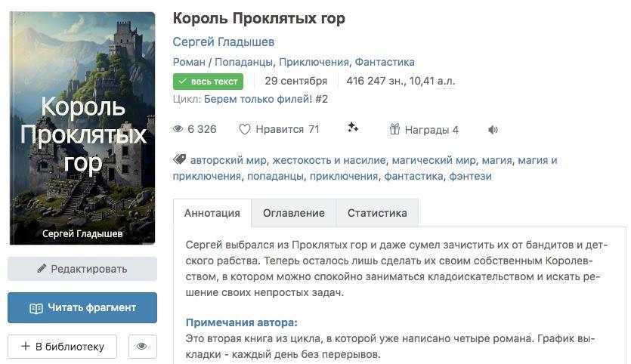The height and width of the screenshot is (364, 631).
Task: Click the Читать фрагмент button
Action: pyautogui.click(x=82, y=307)
